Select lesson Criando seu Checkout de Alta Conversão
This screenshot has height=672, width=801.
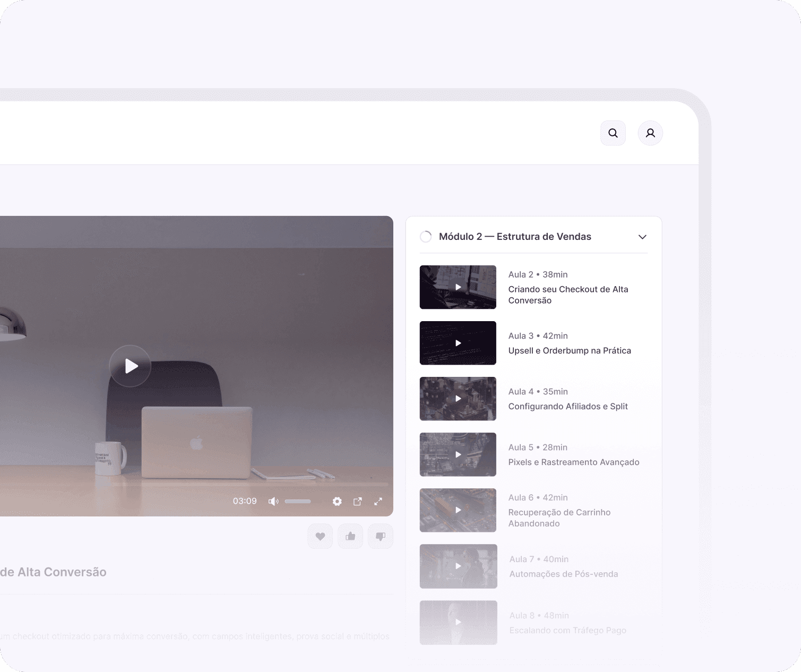click(x=569, y=295)
